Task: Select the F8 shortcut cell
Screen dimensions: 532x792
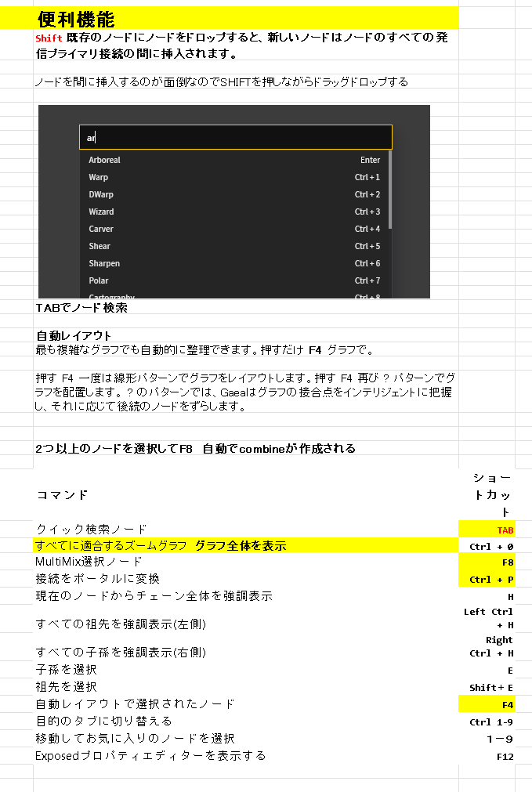Action: pos(487,561)
